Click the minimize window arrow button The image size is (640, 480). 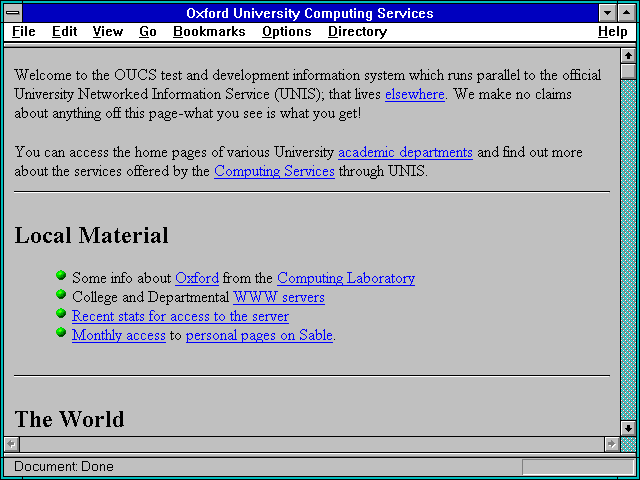(607, 13)
